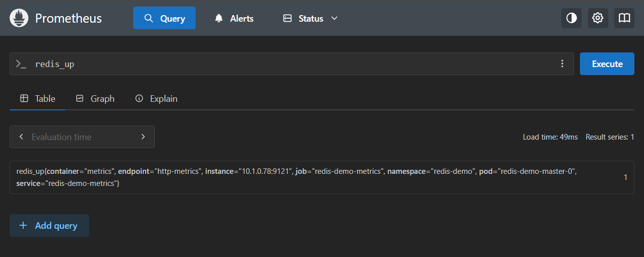Click the prompt icon beside redis_up
The image size is (644, 257).
pos(21,64)
